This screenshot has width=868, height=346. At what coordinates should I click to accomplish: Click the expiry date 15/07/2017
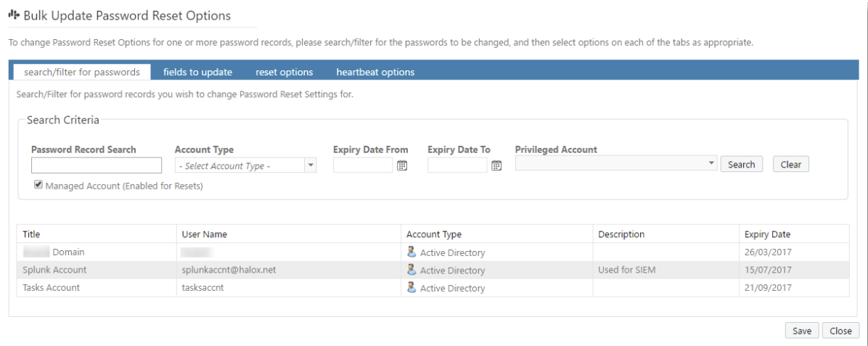click(769, 270)
